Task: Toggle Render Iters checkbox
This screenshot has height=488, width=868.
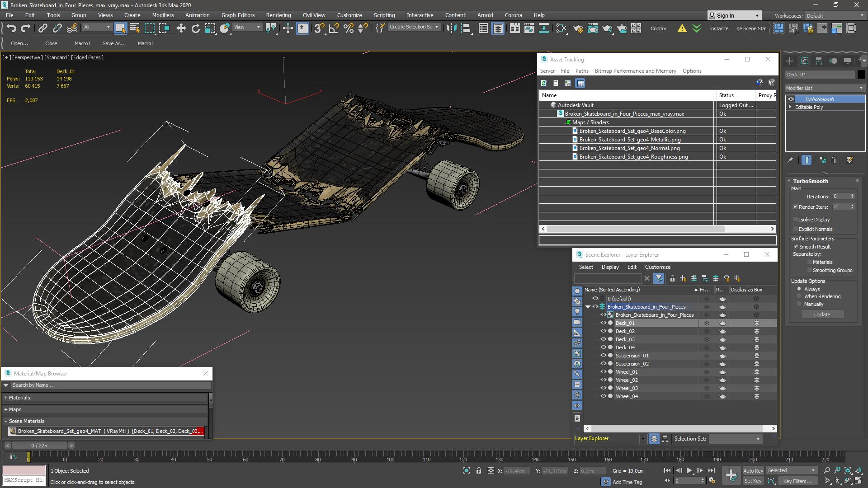Action: pos(795,207)
